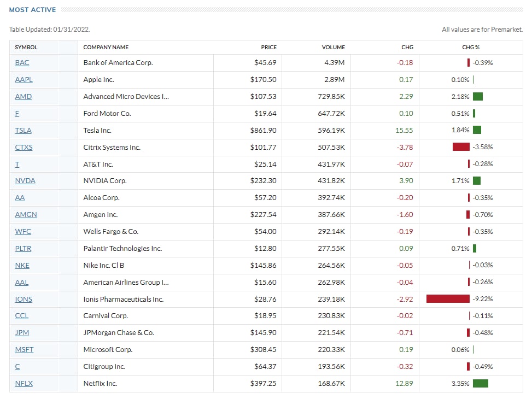This screenshot has height=399, width=532.
Task: Click the CHG % column header
Action: [x=469, y=48]
